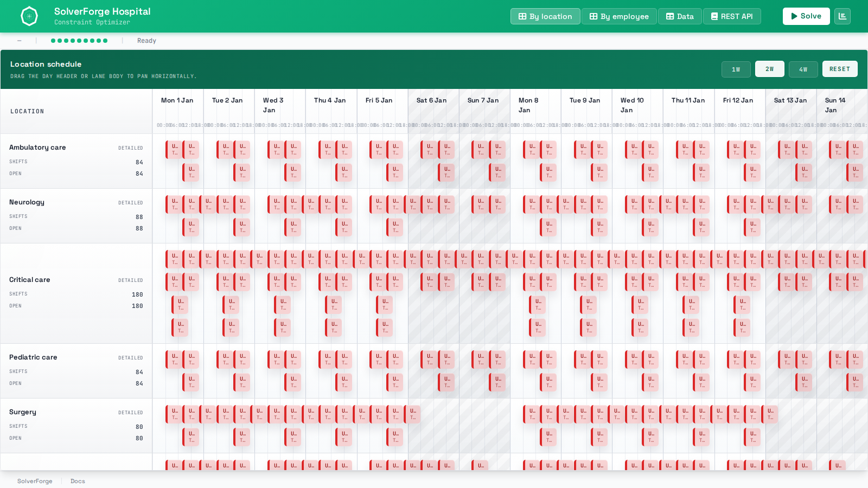Switch to By employee tab
Image resolution: width=868 pixels, height=488 pixels.
click(619, 16)
